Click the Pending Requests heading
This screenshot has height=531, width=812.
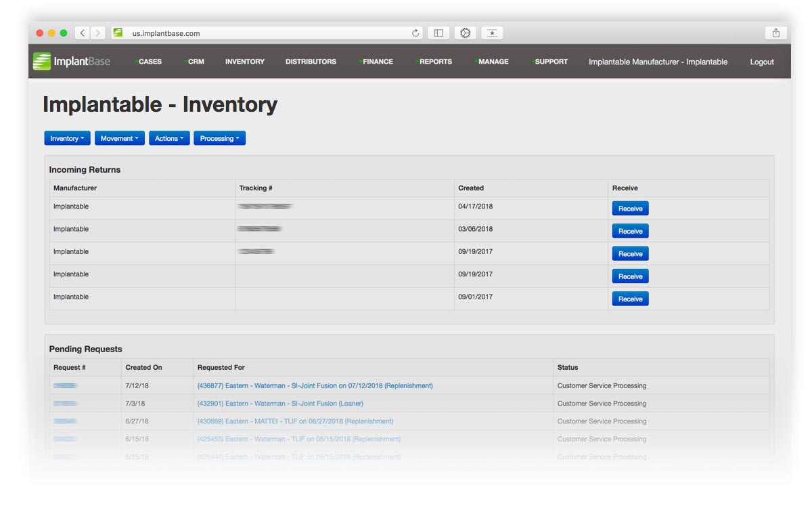(x=85, y=349)
